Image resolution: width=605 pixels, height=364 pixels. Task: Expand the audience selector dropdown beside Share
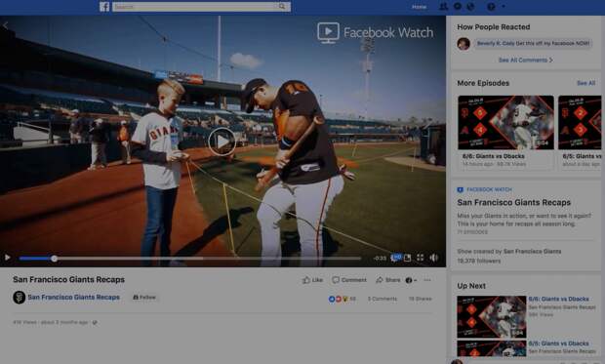coord(411,280)
